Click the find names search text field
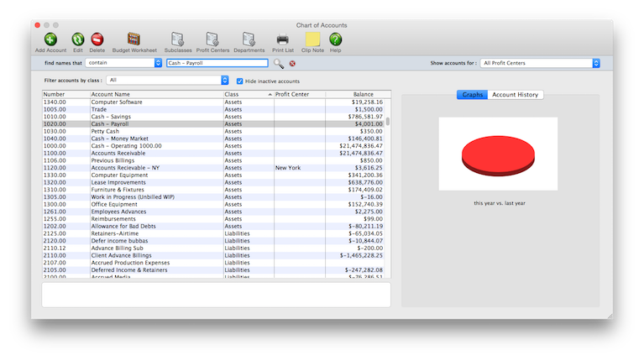This screenshot has width=644, height=361. pos(216,63)
